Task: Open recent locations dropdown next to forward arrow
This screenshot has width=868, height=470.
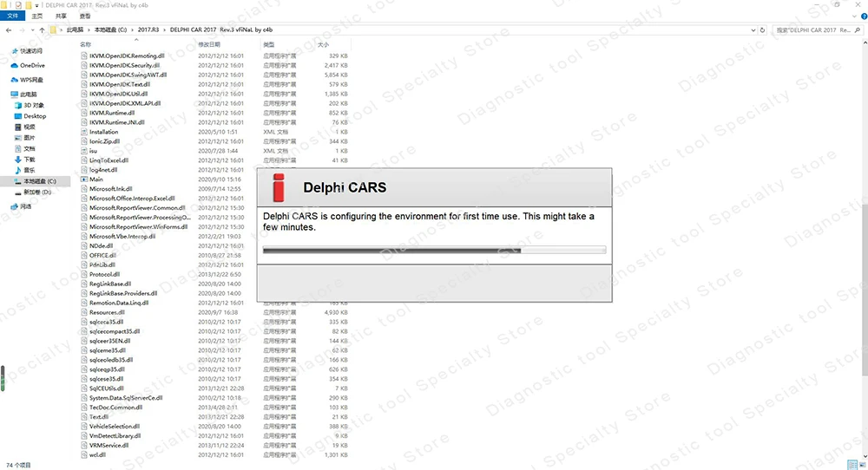Action: [x=33, y=29]
